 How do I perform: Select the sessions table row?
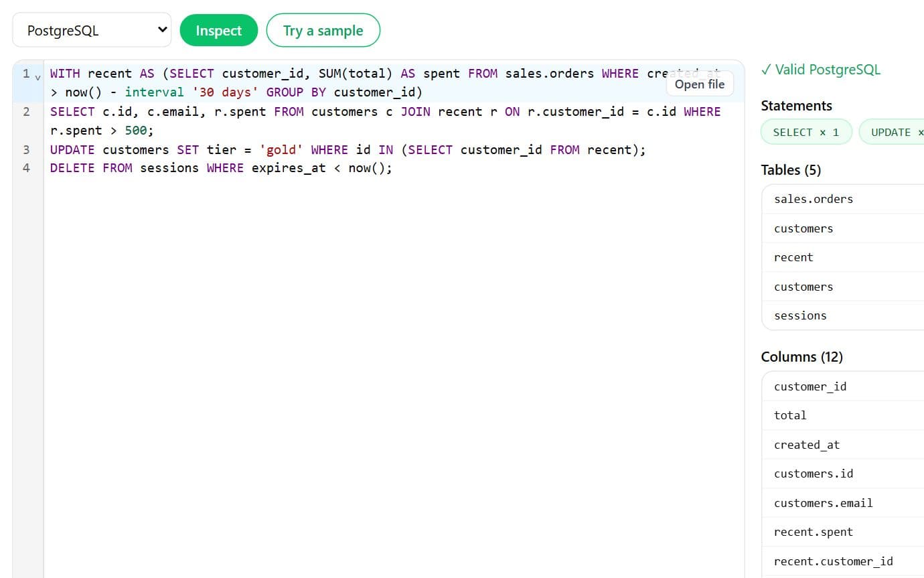click(x=843, y=315)
